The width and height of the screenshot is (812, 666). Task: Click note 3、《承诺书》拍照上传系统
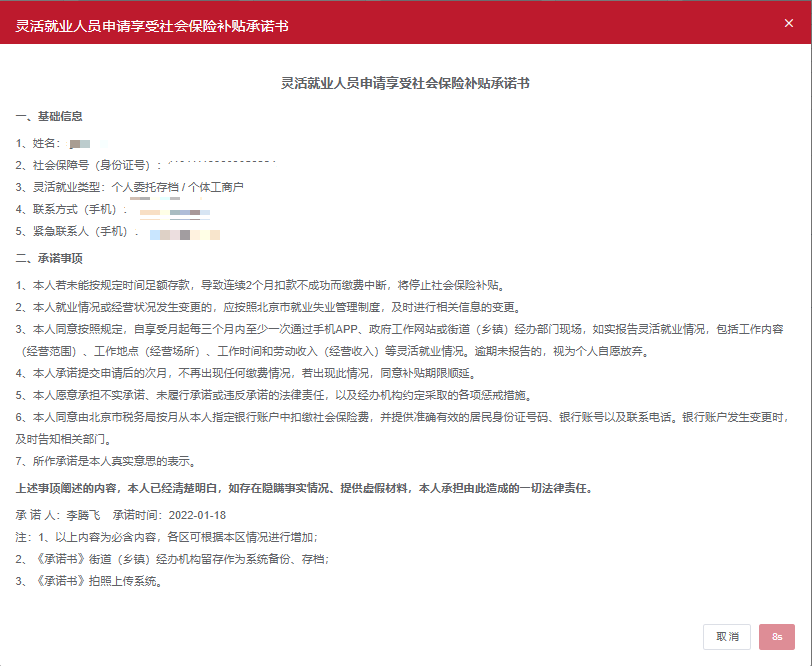[89, 582]
